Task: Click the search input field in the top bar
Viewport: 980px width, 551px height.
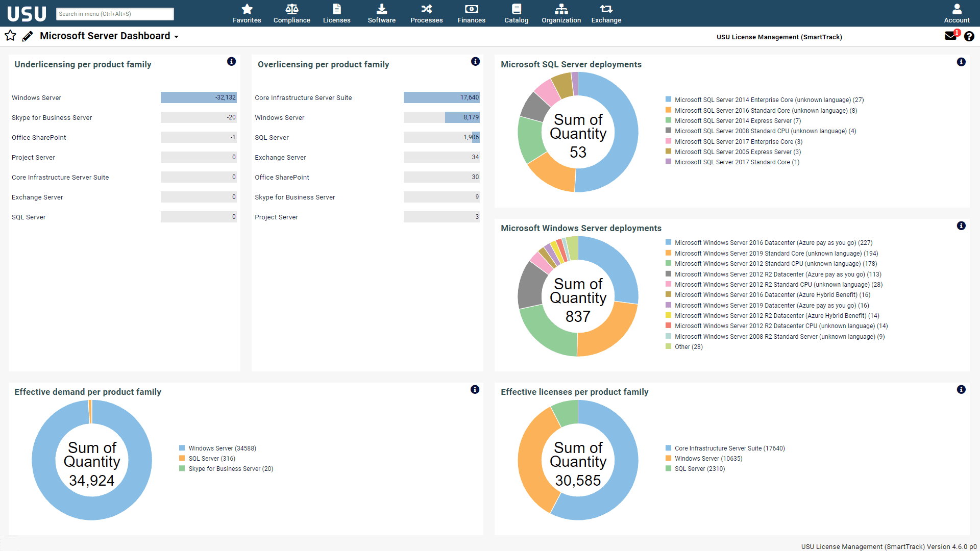Action: (x=114, y=13)
